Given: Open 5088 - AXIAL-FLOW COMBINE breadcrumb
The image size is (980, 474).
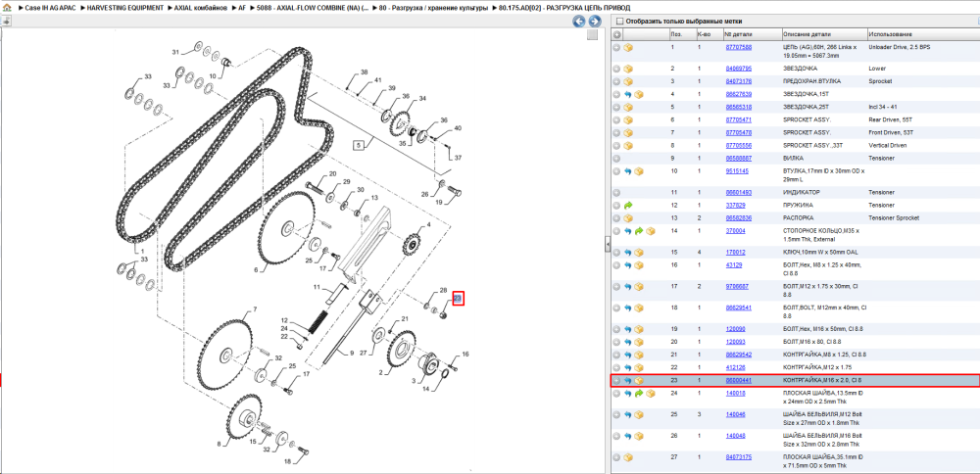Looking at the screenshot, I should pos(312,8).
